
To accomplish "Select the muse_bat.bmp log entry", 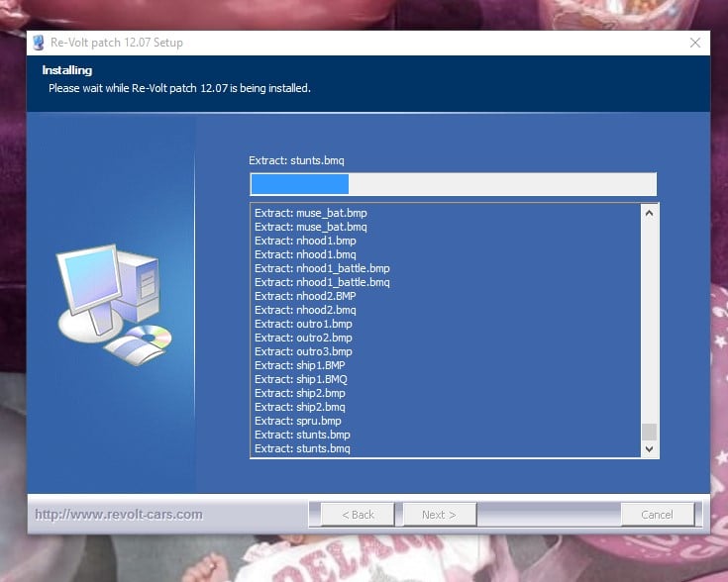I will [x=310, y=213].
